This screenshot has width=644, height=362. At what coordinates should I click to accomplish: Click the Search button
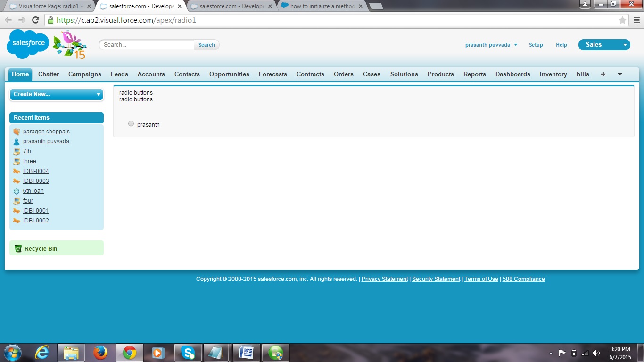click(206, 45)
